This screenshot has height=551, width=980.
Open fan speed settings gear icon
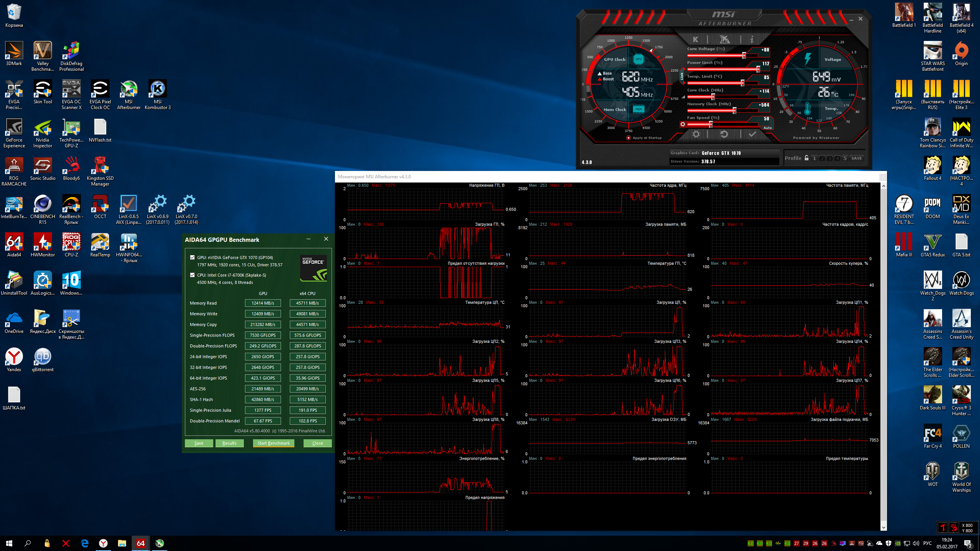pos(683,124)
